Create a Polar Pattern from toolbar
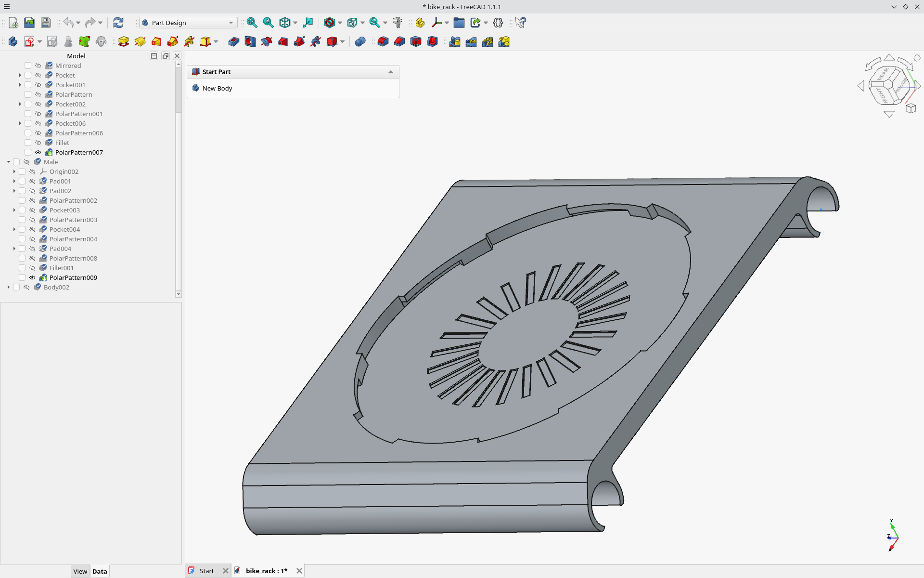 click(488, 42)
